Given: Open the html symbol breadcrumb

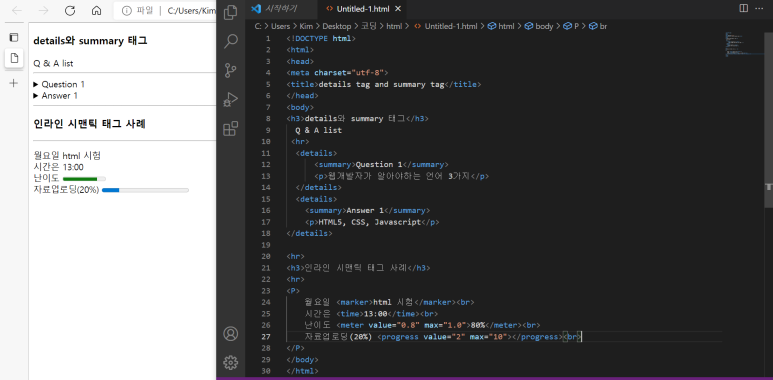Looking at the screenshot, I should tap(501, 27).
